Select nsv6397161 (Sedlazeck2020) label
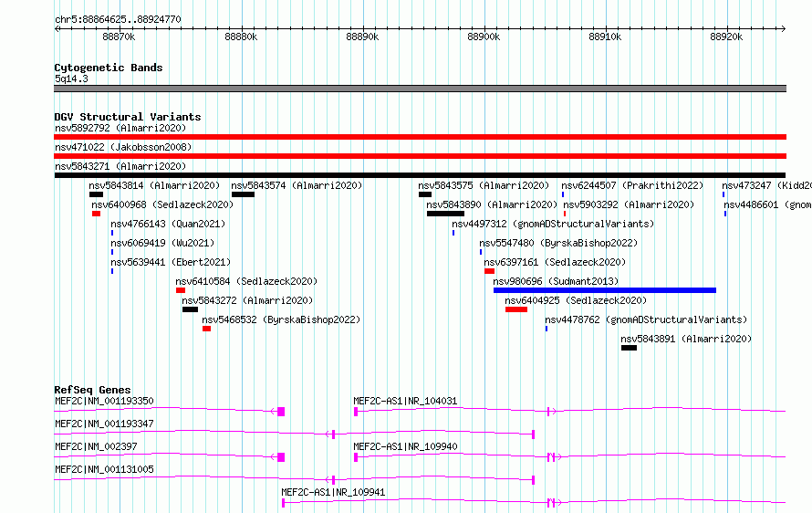The height and width of the screenshot is (513, 812). [555, 262]
